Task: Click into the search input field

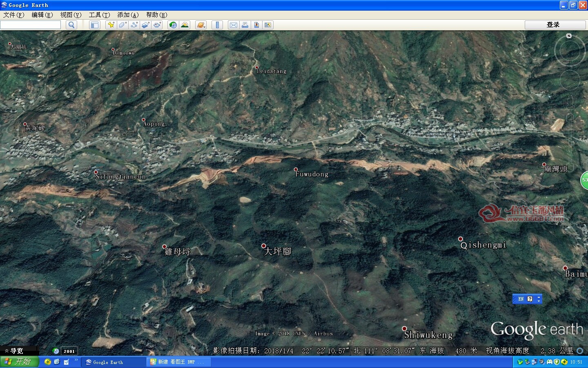Action: pos(31,25)
